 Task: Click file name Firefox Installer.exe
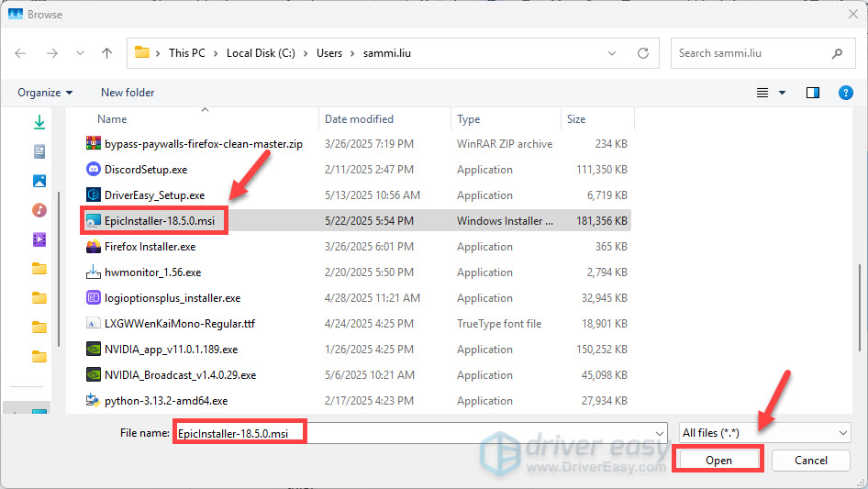(x=150, y=247)
